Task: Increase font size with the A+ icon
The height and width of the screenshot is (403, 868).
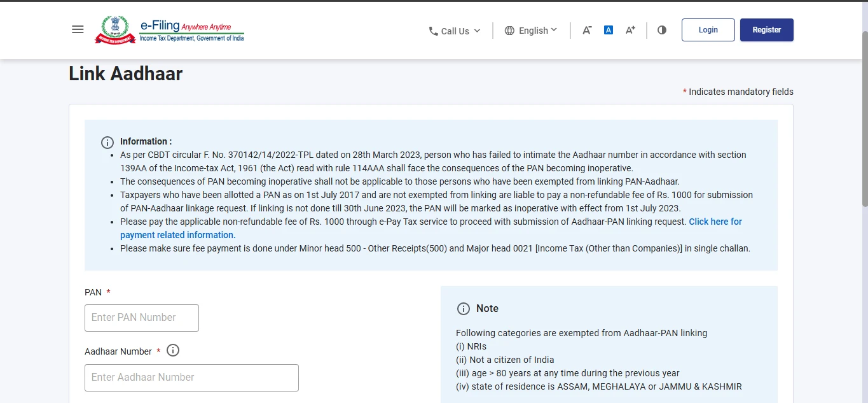Action: coord(630,30)
